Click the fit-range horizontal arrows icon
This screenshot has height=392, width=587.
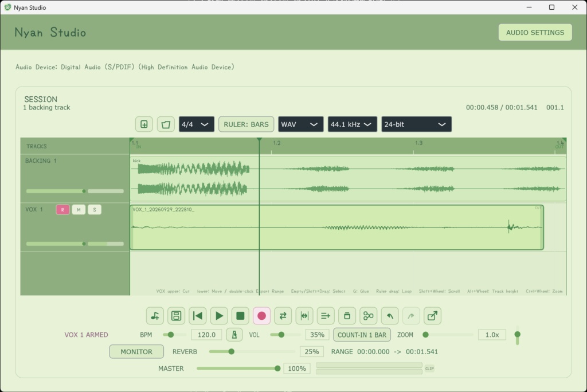point(304,316)
